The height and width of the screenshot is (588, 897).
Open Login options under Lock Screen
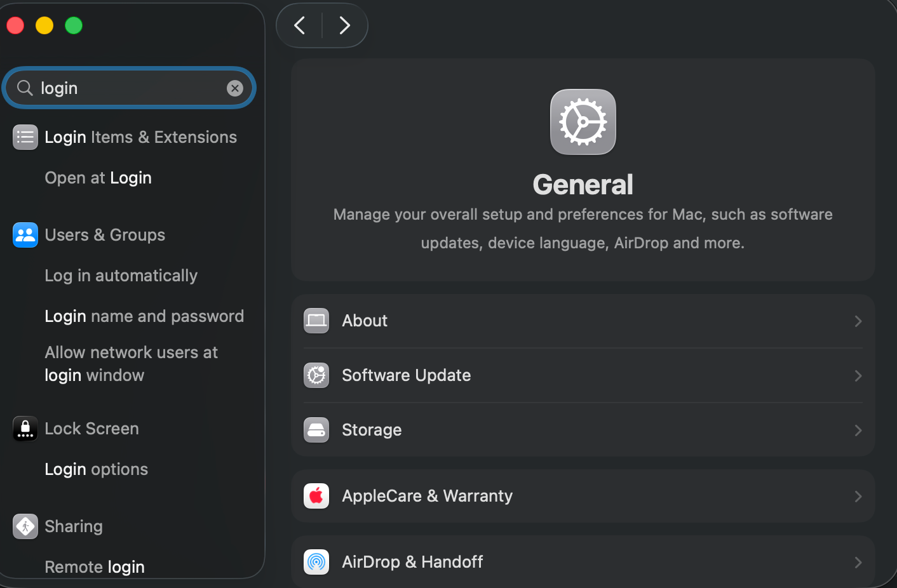pos(96,469)
